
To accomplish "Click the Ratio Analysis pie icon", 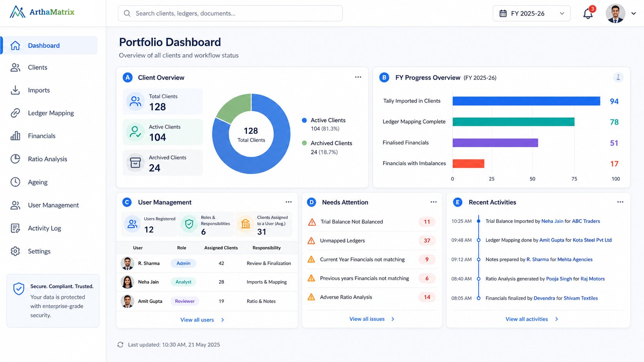I will [x=15, y=159].
